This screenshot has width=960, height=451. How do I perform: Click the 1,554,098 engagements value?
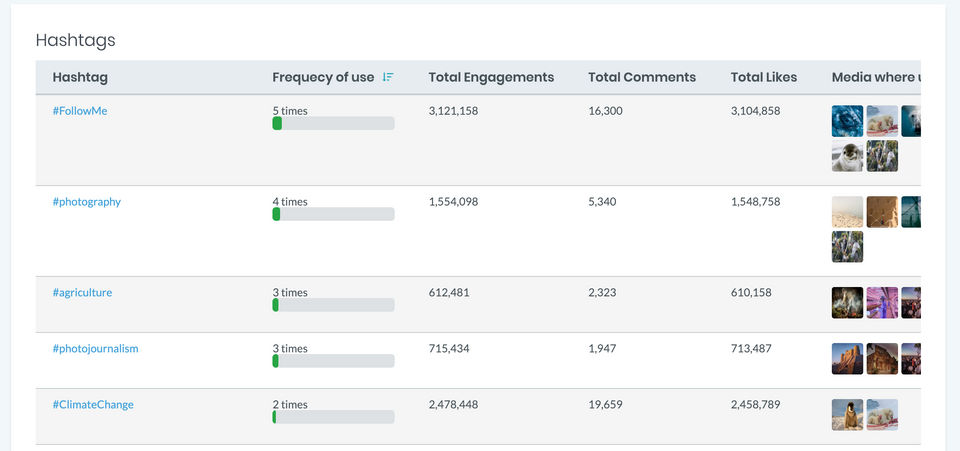click(453, 202)
